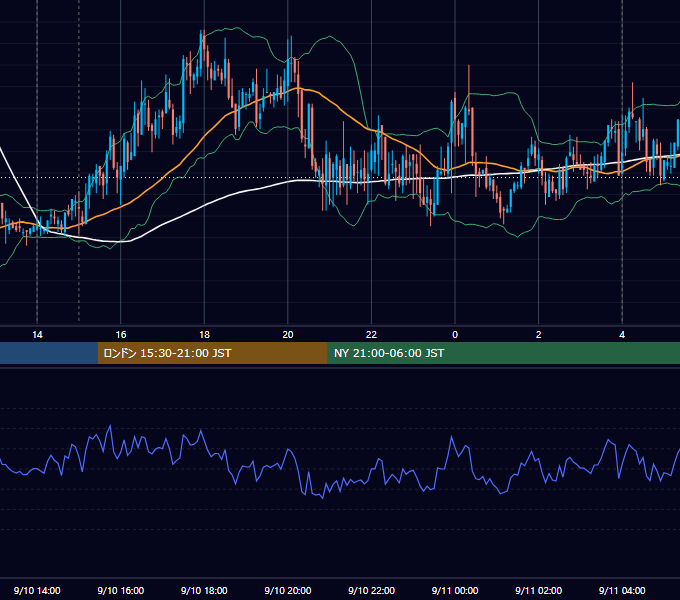The width and height of the screenshot is (680, 600).
Task: Click the ロンドン 15:30-21:00 JST session bar
Action: (x=212, y=353)
